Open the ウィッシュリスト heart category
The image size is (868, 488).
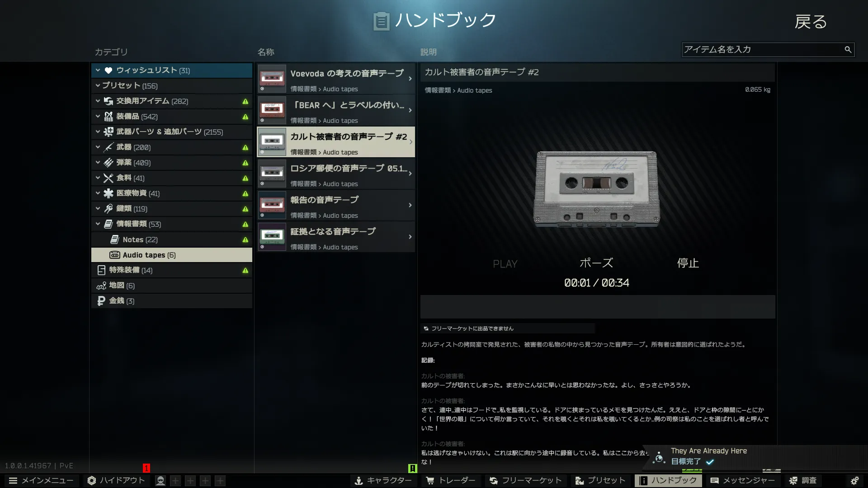point(108,70)
